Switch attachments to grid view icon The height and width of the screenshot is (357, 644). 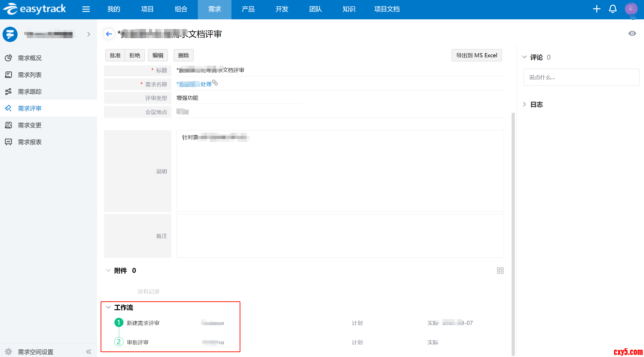coord(500,270)
